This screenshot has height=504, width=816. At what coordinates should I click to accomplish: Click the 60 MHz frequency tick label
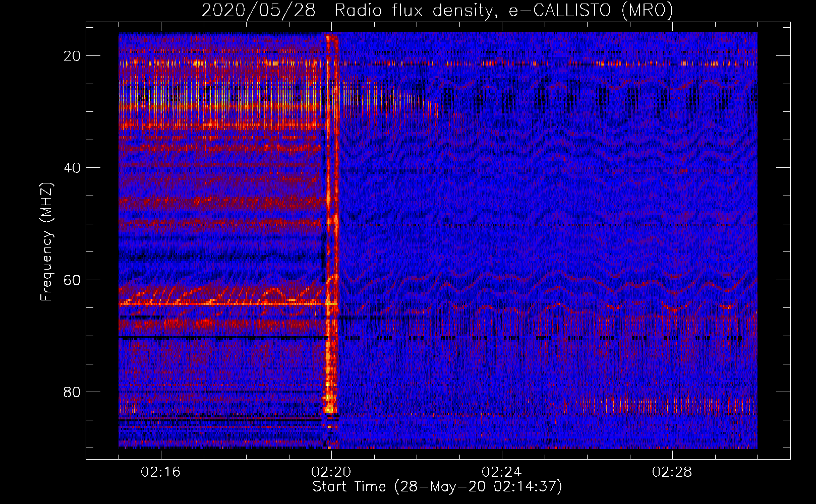pyautogui.click(x=72, y=280)
